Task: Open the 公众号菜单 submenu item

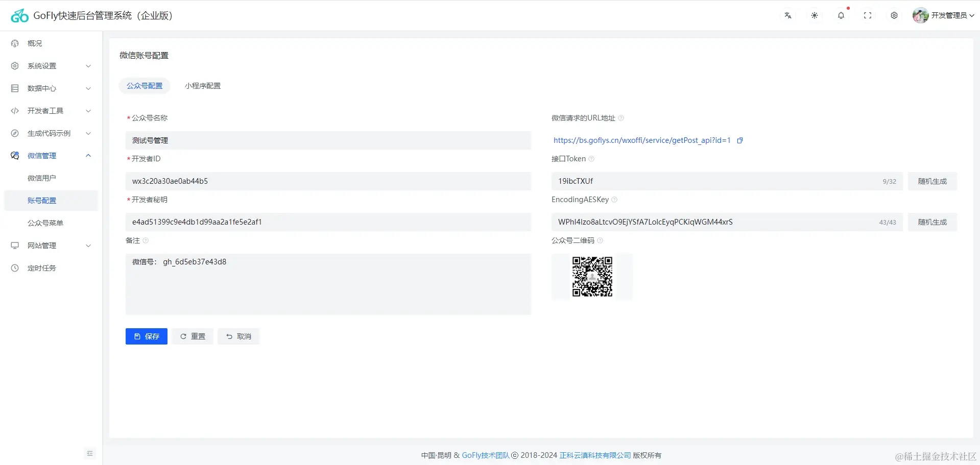Action: pyautogui.click(x=51, y=223)
